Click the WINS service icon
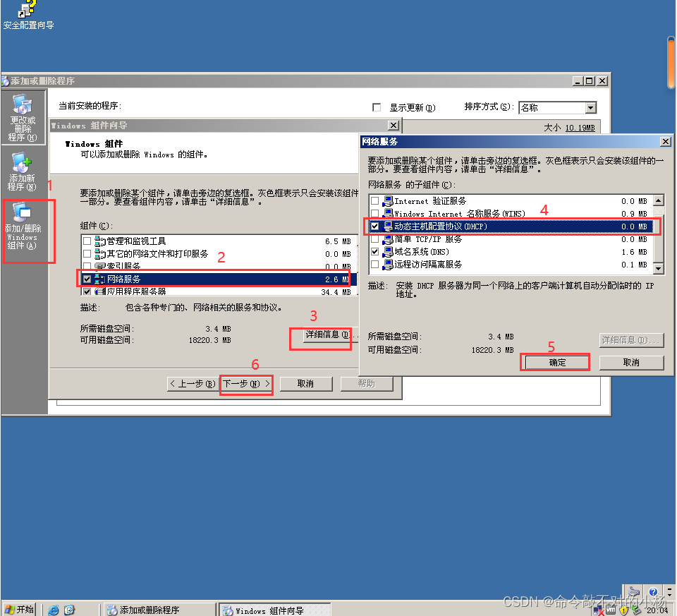 pyautogui.click(x=388, y=213)
